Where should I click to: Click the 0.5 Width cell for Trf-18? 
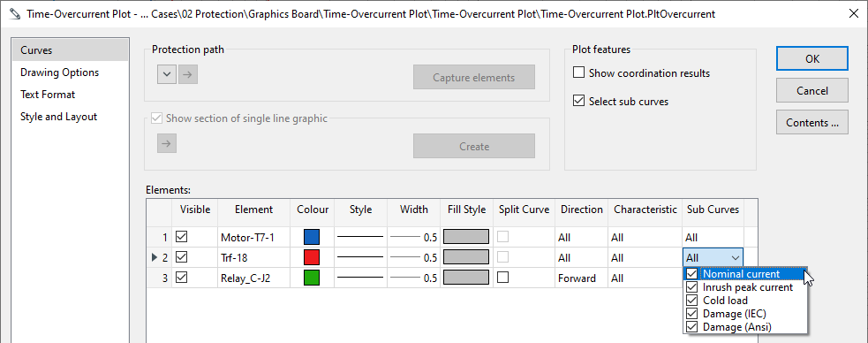(x=413, y=257)
